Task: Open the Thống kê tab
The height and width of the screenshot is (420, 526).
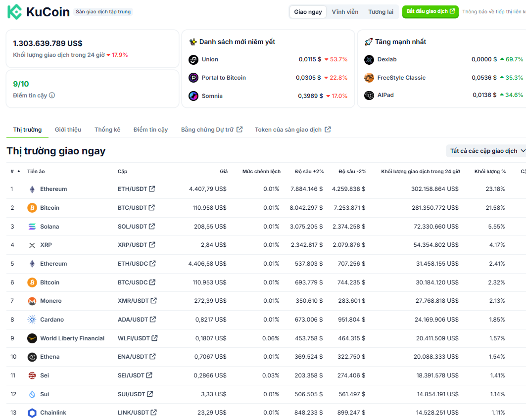Action: (107, 129)
